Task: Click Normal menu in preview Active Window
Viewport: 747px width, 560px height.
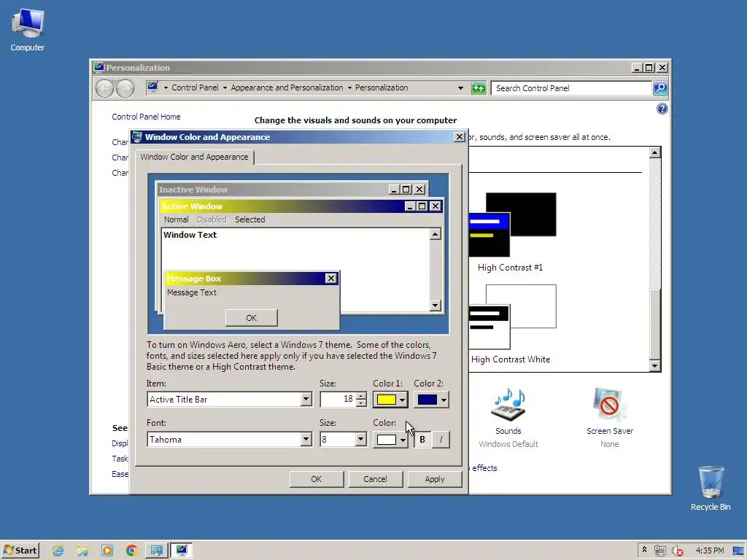Action: (x=177, y=219)
